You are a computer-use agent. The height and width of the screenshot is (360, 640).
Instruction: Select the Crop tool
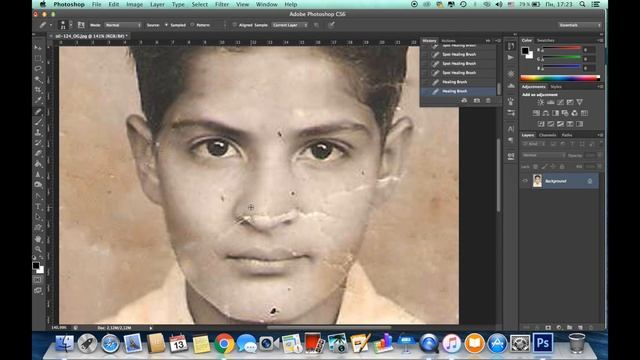pos(38,90)
